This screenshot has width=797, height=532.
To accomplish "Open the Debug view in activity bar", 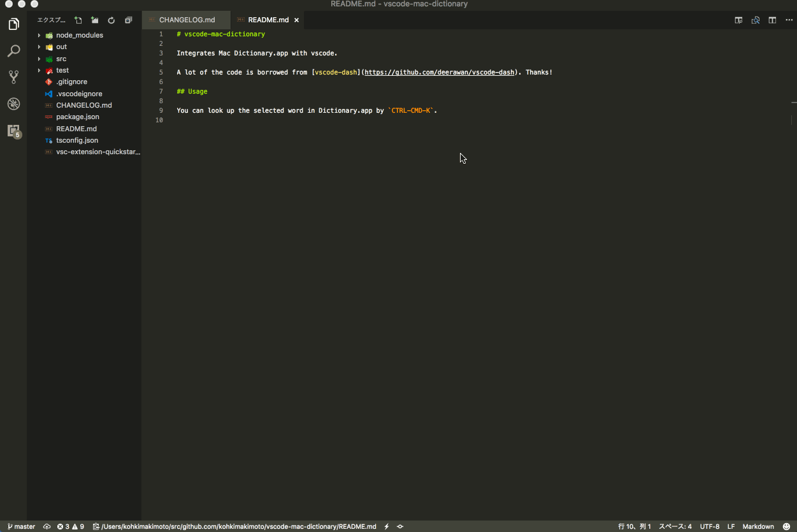I will point(13,104).
